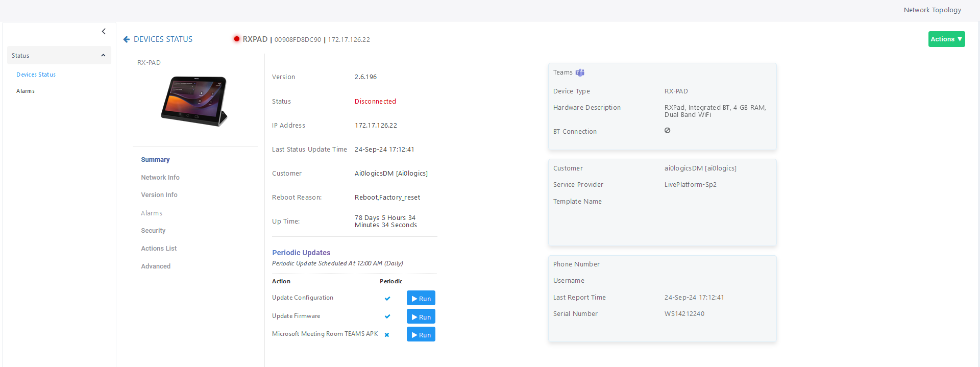
Task: Click the RXPAD device name in header
Action: click(x=255, y=39)
